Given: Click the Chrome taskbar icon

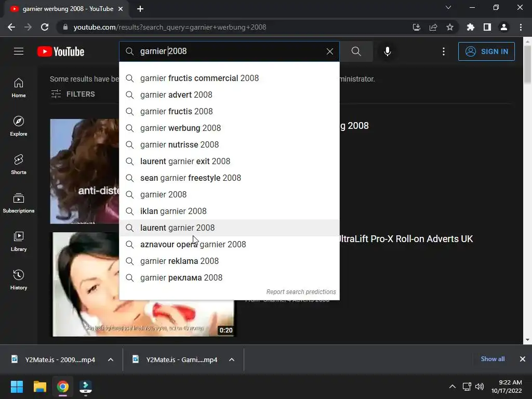Looking at the screenshot, I should (63, 387).
